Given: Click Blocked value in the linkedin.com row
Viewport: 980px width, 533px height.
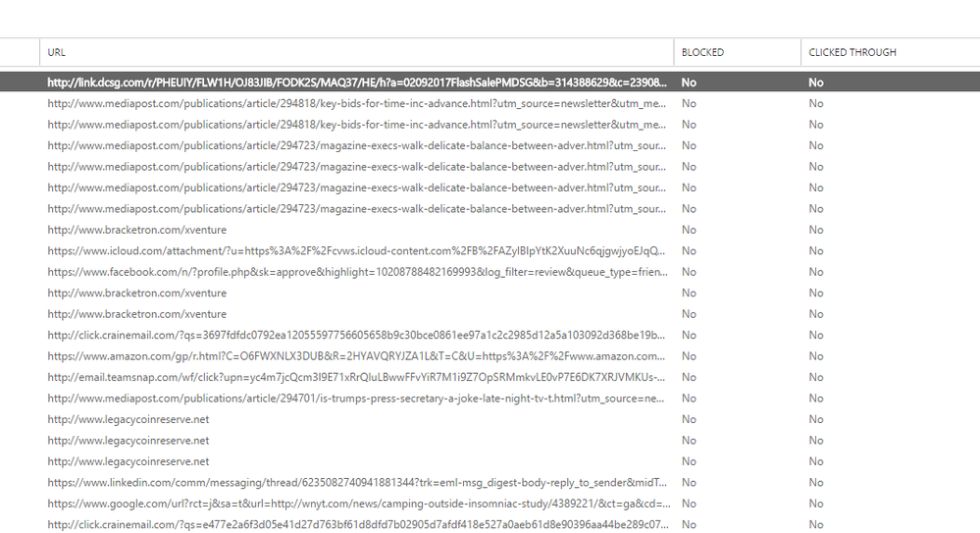Looking at the screenshot, I should tap(689, 483).
